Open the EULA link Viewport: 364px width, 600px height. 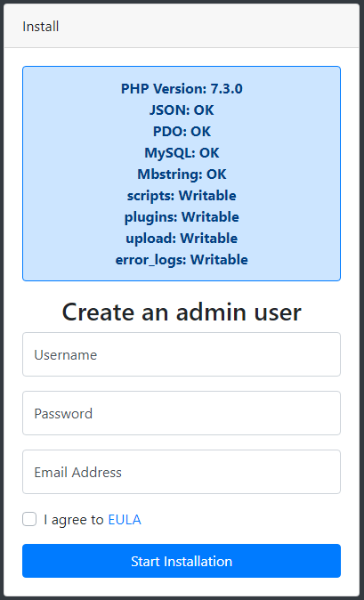coord(125,520)
